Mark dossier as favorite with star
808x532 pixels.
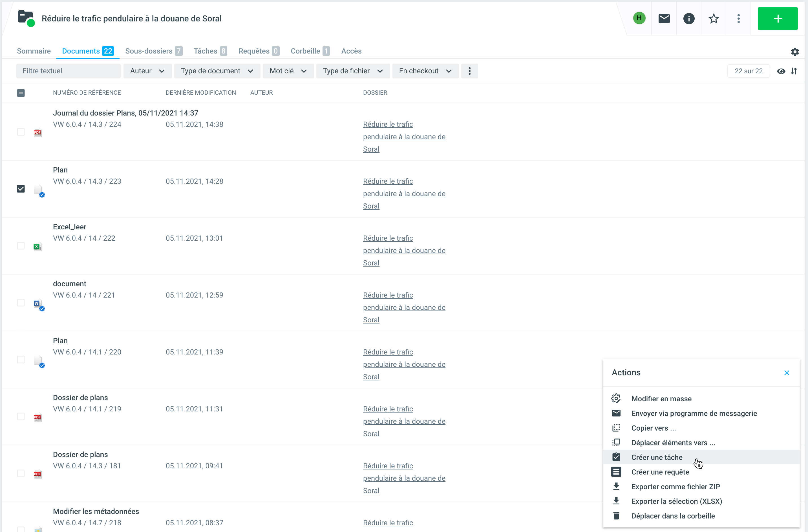[713, 18]
